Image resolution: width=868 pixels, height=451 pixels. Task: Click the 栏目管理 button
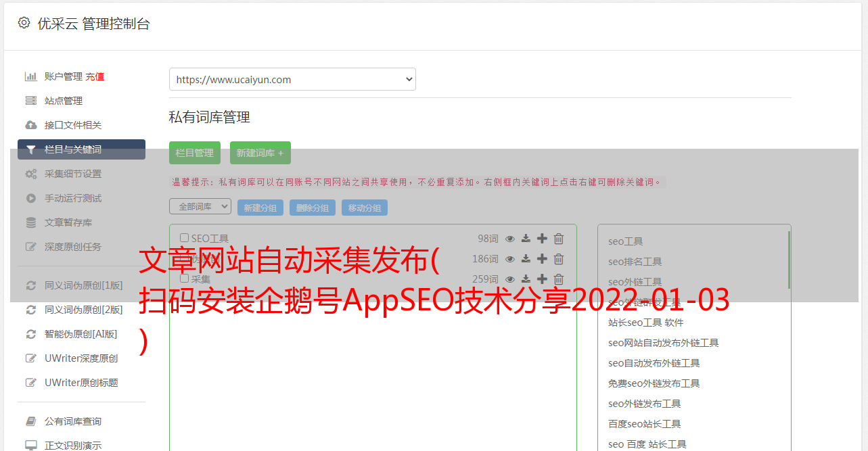195,153
